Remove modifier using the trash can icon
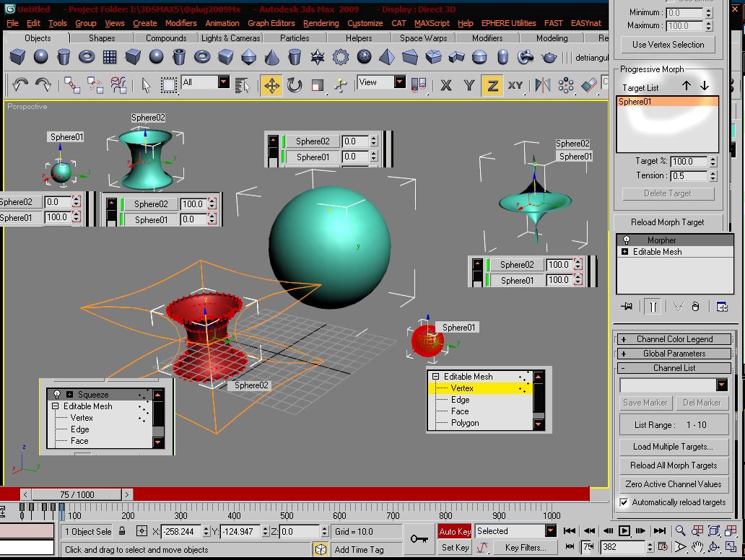The width and height of the screenshot is (745, 560). (x=696, y=307)
